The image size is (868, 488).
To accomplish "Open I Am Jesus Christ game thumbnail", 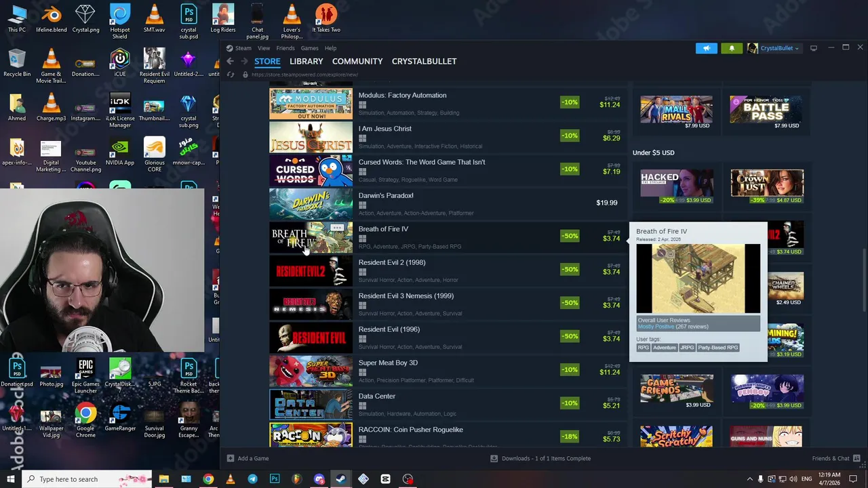I will tap(311, 136).
